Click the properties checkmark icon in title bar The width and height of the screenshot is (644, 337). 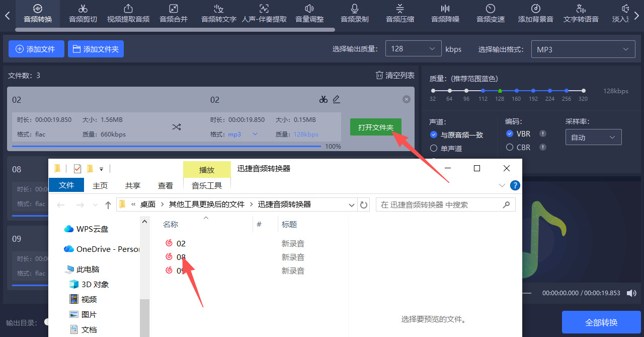click(x=77, y=169)
